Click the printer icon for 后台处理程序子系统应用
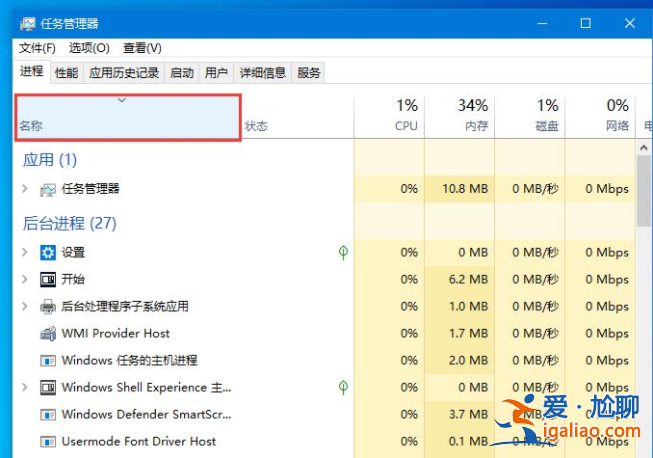This screenshot has height=458, width=653. (x=48, y=306)
